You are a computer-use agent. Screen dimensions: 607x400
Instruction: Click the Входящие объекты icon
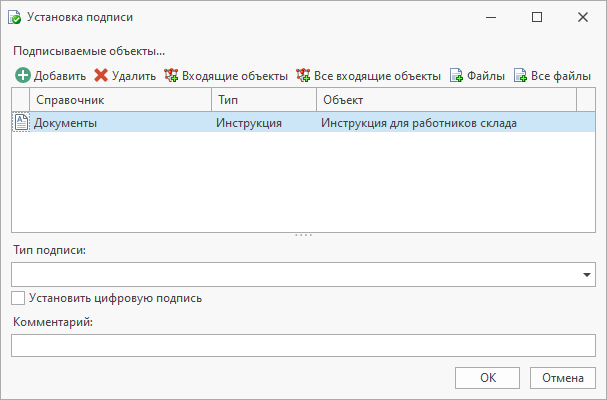pyautogui.click(x=171, y=75)
